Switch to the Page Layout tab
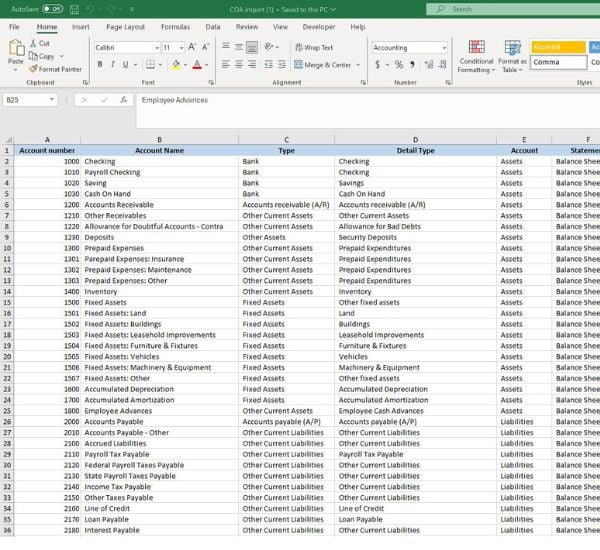600x550 pixels. 126,27
